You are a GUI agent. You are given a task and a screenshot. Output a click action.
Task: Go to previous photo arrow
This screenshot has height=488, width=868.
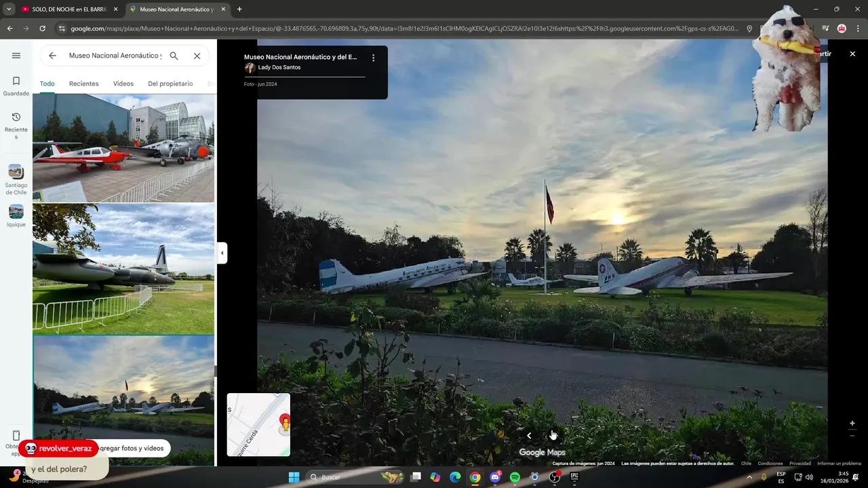(x=529, y=436)
